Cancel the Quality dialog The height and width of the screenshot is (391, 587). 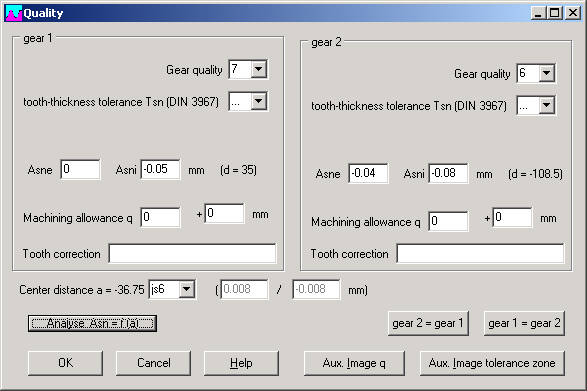pos(153,363)
